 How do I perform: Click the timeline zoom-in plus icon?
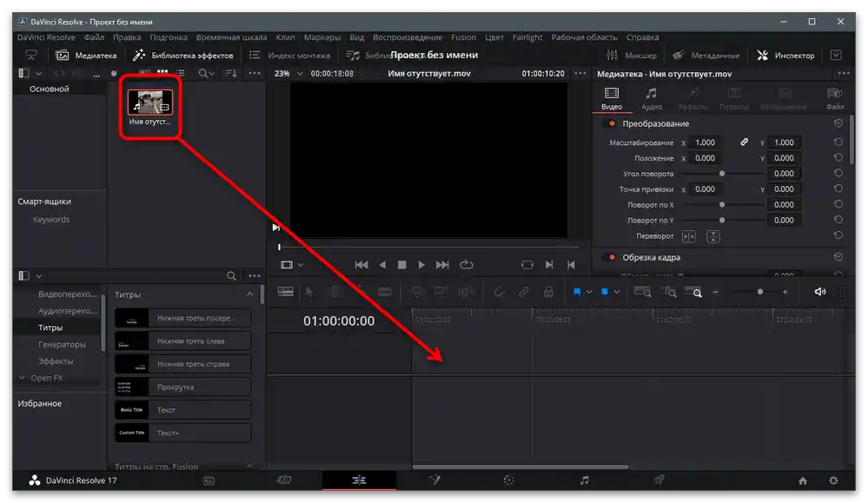[785, 292]
